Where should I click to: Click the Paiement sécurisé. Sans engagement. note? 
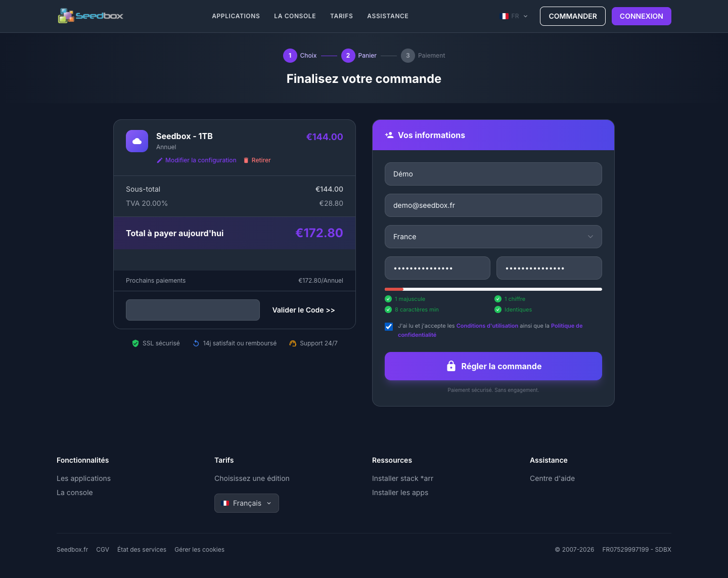point(493,390)
